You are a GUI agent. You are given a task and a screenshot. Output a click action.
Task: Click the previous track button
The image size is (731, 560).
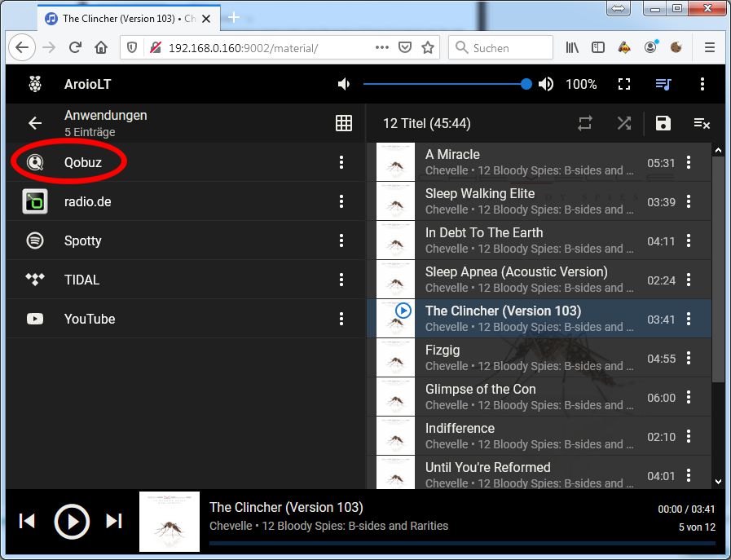[27, 521]
